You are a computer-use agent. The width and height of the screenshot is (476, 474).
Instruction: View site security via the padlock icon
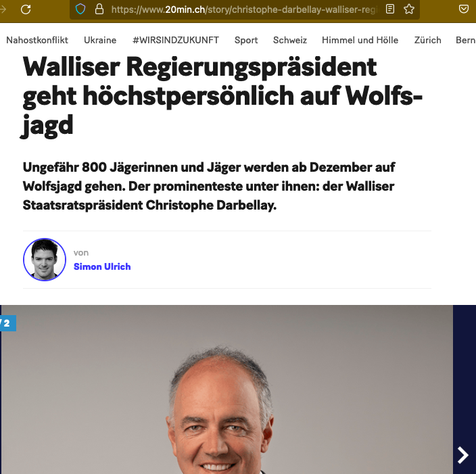tap(99, 9)
